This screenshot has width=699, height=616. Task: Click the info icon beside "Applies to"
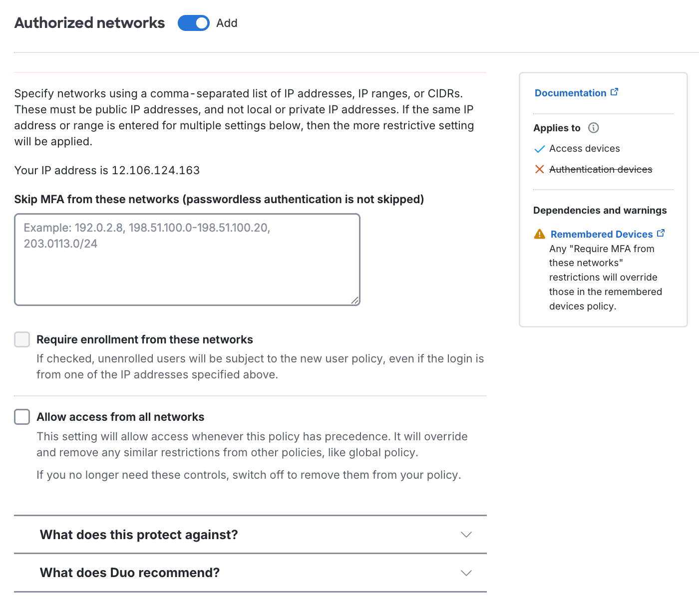(x=594, y=128)
